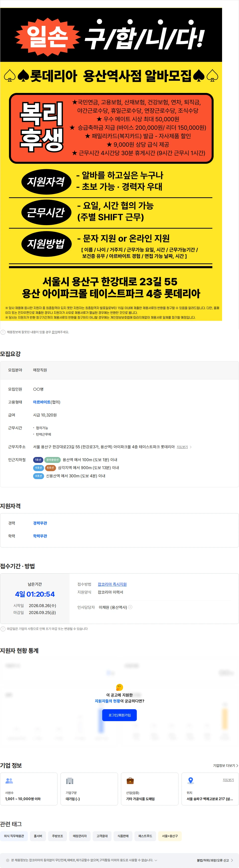Open the 아르바이트 employment type link
Viewport: 239px width, 868px height.
point(42,402)
